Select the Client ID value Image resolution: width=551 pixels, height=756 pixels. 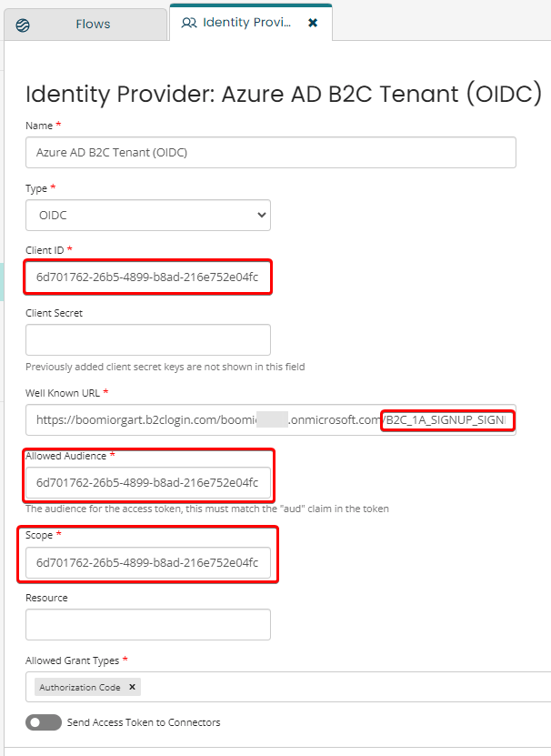[x=147, y=277]
